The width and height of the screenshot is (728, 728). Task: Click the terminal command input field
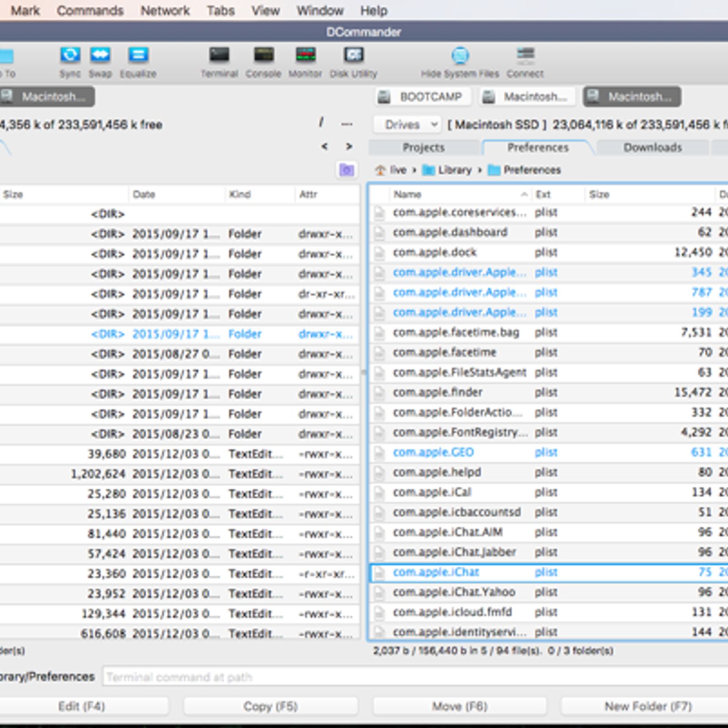pyautogui.click(x=415, y=677)
